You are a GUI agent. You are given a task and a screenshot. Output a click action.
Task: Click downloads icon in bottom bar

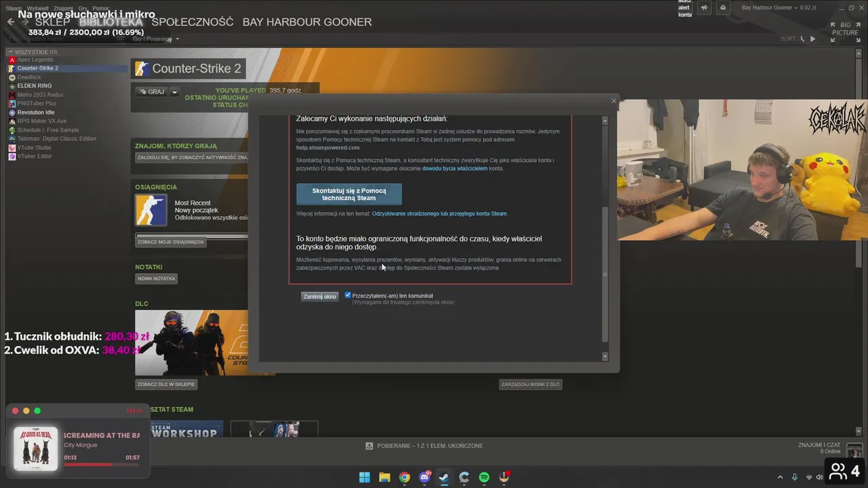tap(370, 446)
